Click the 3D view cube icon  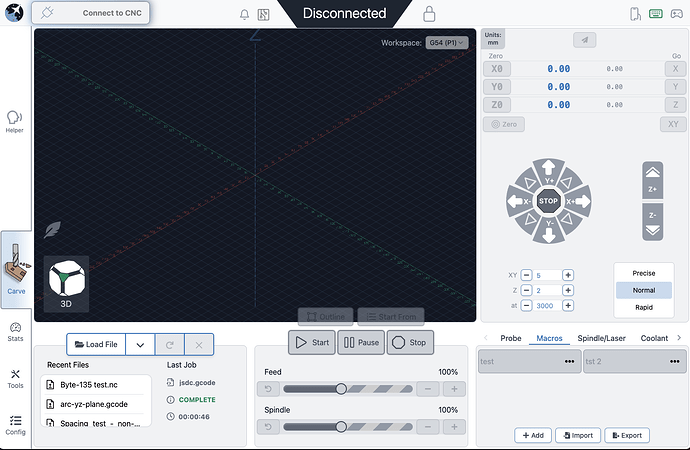pyautogui.click(x=67, y=282)
